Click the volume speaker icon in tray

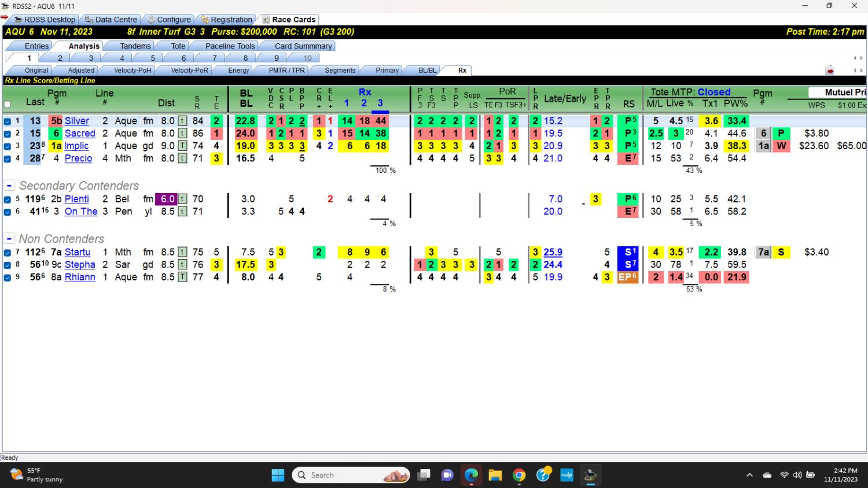point(797,475)
